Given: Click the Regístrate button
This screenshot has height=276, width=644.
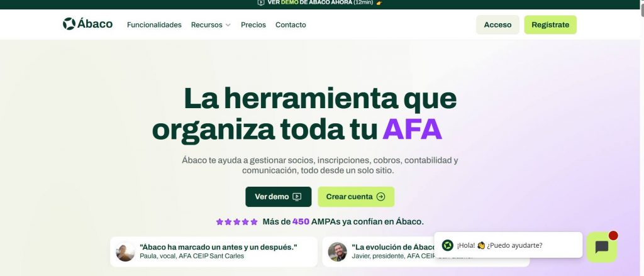Looking at the screenshot, I should pyautogui.click(x=550, y=25).
